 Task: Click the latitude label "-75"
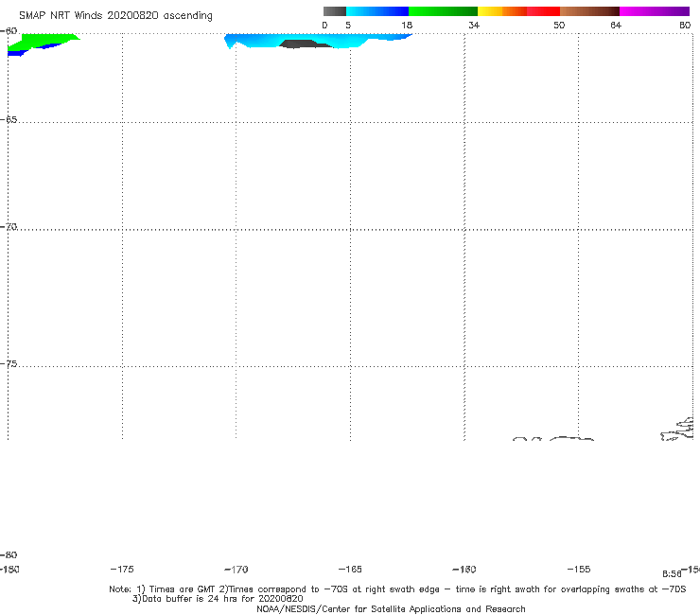(9, 364)
